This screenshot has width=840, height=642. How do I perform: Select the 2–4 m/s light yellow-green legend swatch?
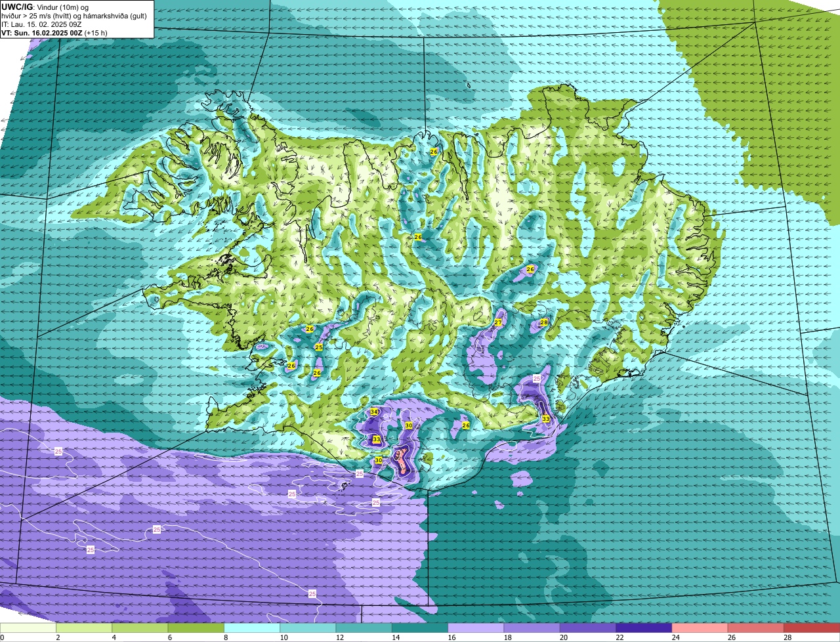(x=84, y=628)
